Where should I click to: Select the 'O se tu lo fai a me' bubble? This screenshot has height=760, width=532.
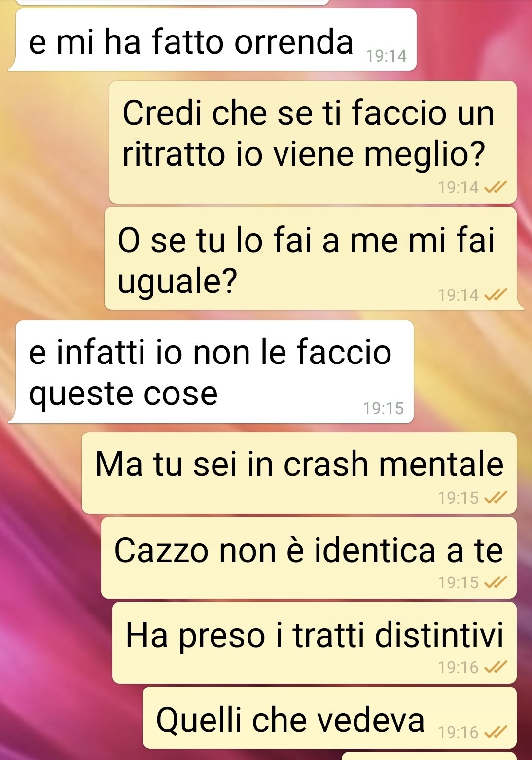314,258
